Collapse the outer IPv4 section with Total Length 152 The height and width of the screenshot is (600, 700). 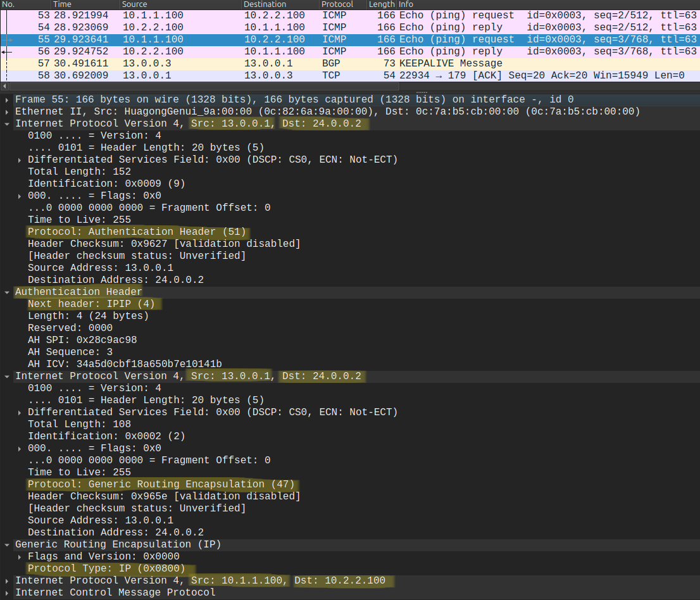point(7,123)
